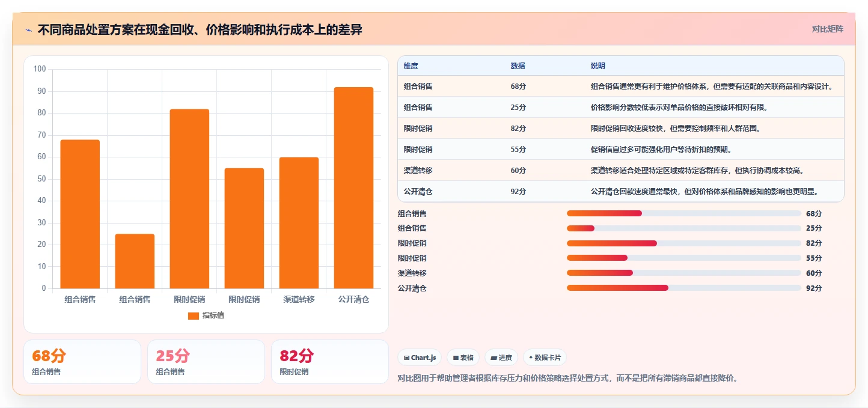Click the 公开清仓 label in the progress list
Screen dimensions: 868x408
pos(412,288)
